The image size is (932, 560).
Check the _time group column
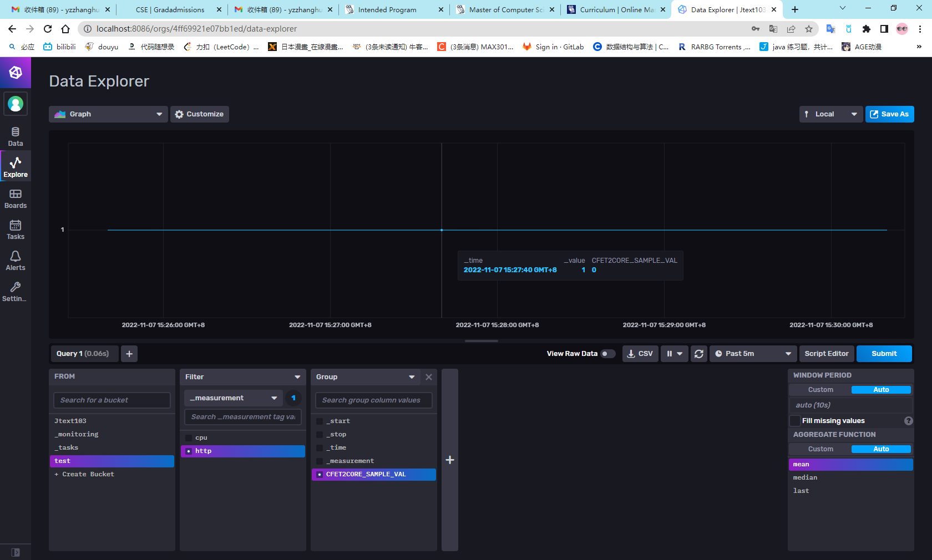pos(320,448)
